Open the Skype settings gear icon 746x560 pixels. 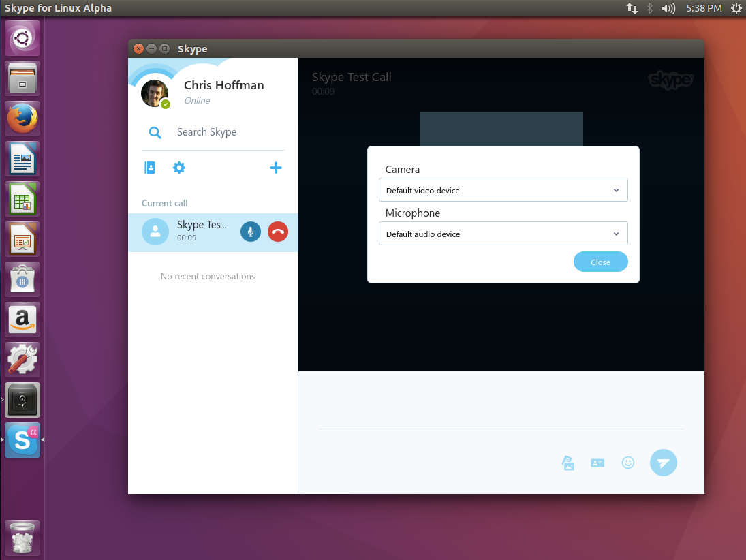tap(178, 167)
